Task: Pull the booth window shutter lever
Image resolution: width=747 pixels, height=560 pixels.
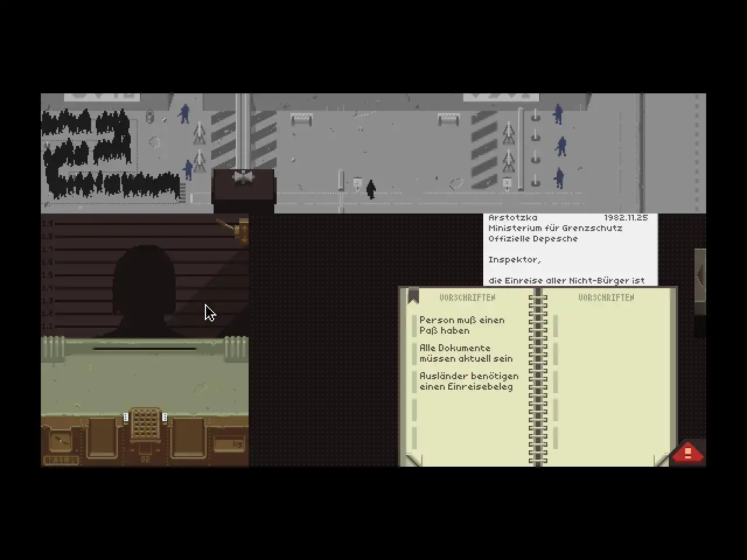Action: point(233,230)
